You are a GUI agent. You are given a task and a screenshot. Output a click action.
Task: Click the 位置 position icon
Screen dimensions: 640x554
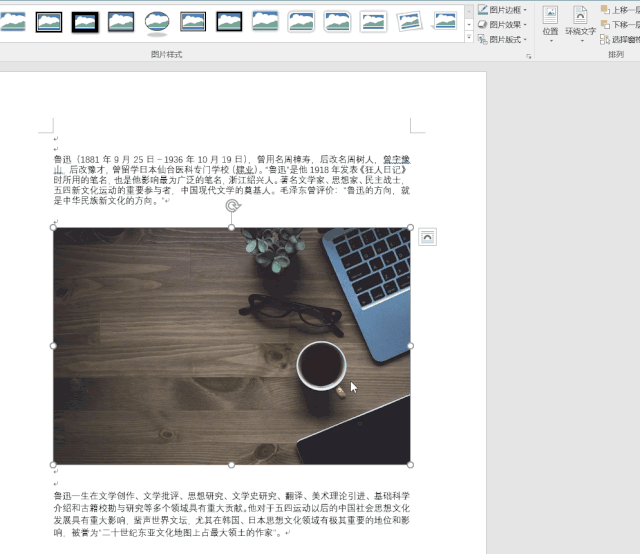(550, 20)
